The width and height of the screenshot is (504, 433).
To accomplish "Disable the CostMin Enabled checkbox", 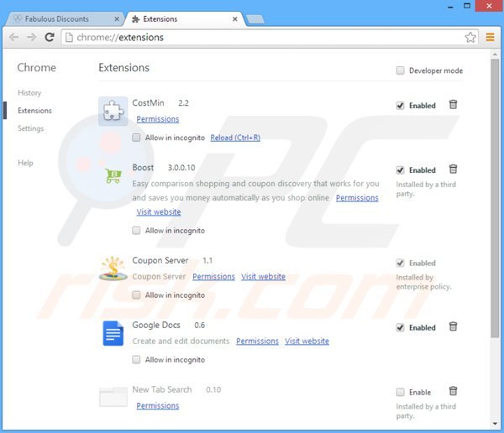I will (401, 106).
